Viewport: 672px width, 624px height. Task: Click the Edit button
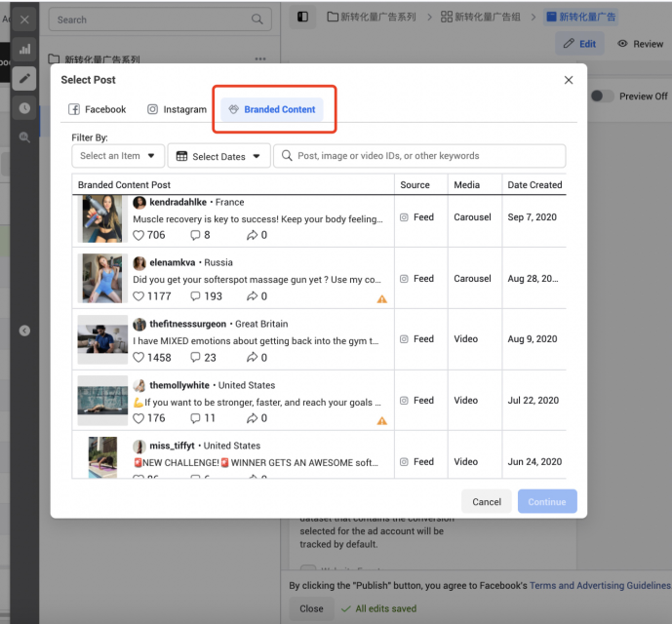pyautogui.click(x=579, y=44)
